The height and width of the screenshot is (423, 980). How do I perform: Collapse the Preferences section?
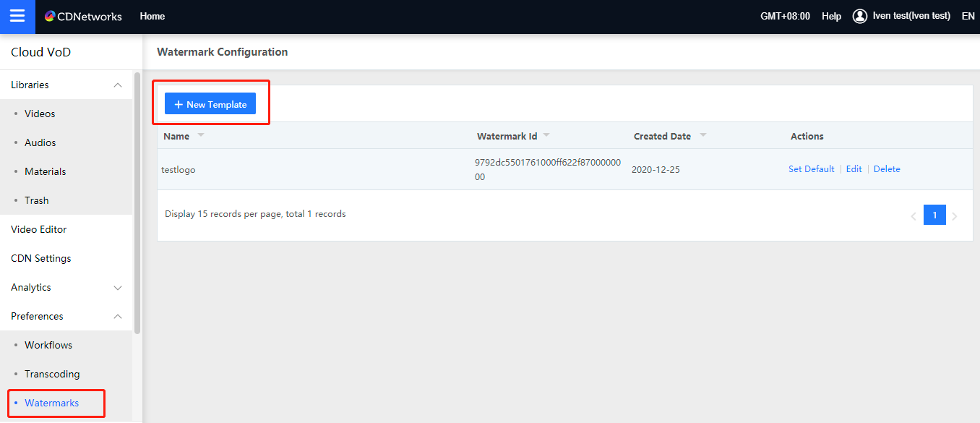(x=118, y=317)
